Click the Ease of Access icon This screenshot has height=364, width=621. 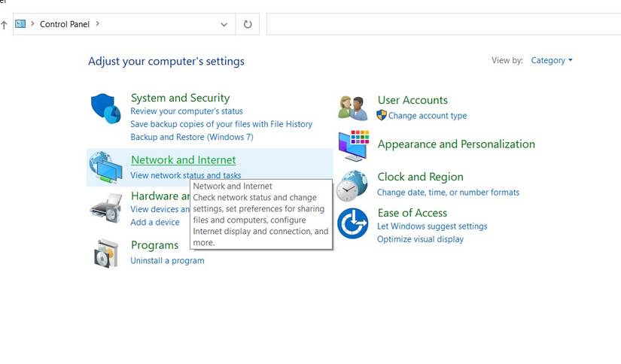coord(352,223)
